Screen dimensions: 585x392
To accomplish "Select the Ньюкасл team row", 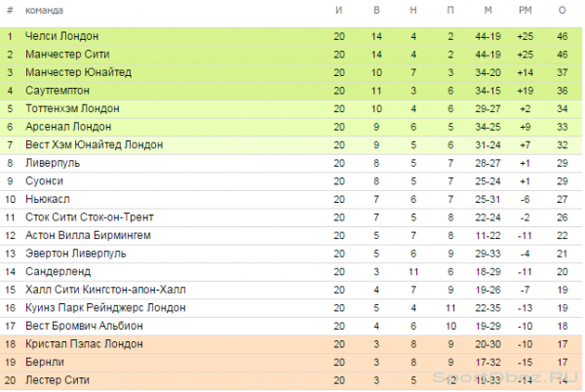I will [291, 200].
